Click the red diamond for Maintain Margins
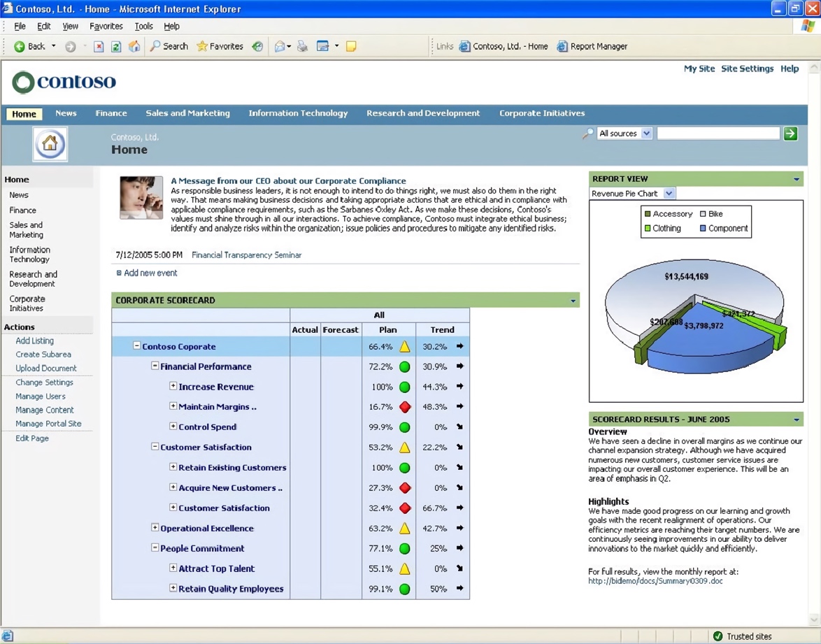 point(405,407)
